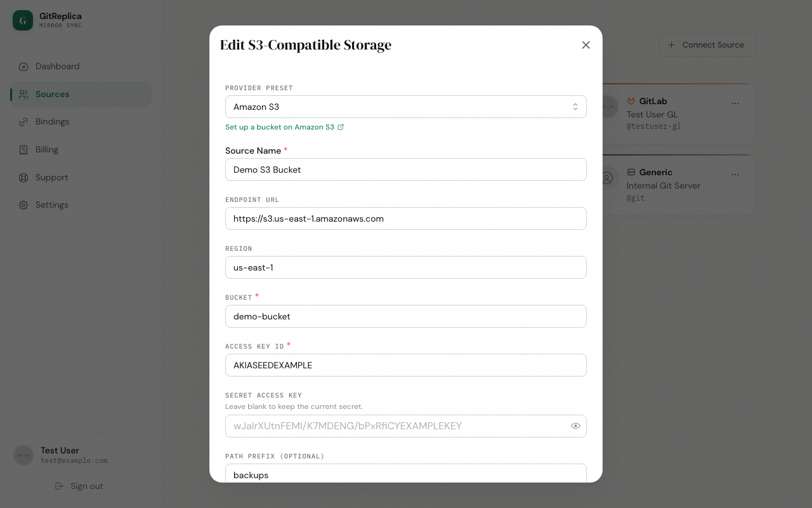Open the Support page
Screen dimensions: 812x508
point(81,178)
